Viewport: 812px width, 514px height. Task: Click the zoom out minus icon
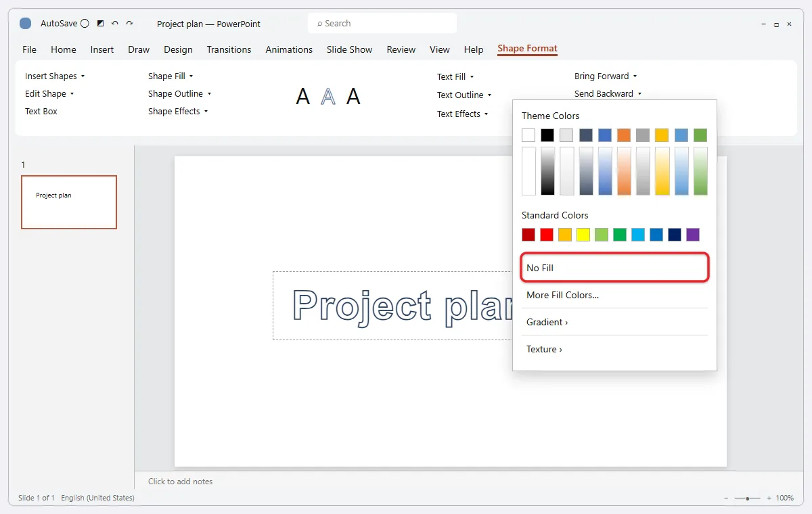pyautogui.click(x=727, y=498)
